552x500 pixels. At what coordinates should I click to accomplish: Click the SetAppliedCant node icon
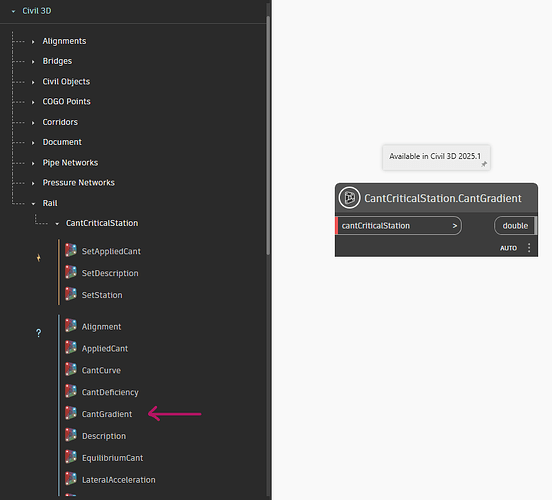[x=71, y=251]
